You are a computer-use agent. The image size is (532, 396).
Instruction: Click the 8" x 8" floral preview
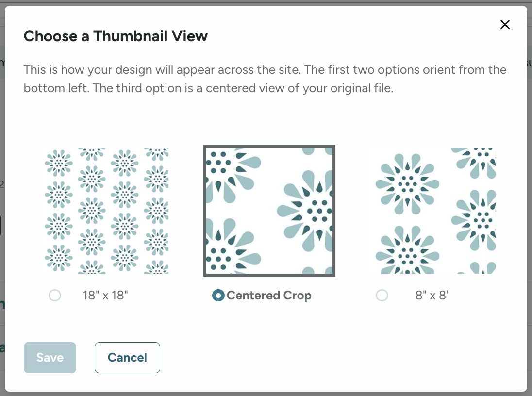[x=432, y=210]
